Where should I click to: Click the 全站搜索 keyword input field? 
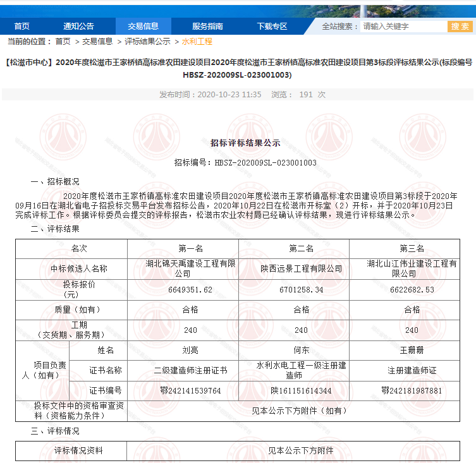[402, 27]
